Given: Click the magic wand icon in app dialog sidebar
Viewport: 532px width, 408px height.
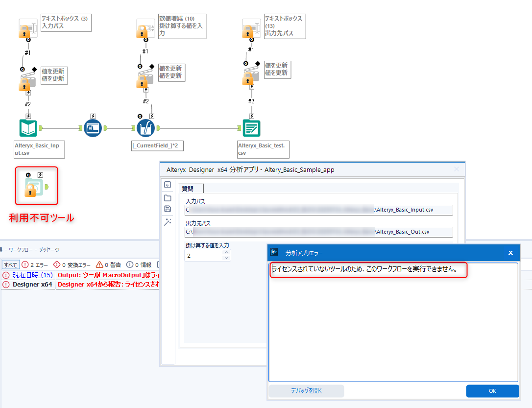Looking at the screenshot, I should [168, 222].
